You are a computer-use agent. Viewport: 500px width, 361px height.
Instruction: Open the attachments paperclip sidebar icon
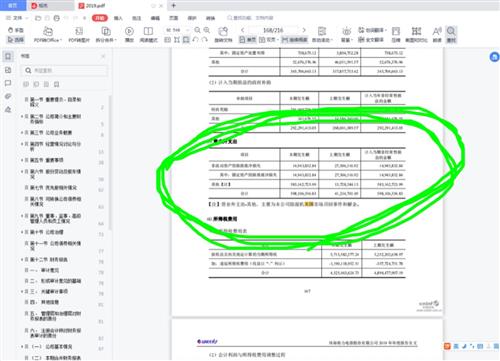tap(8, 96)
